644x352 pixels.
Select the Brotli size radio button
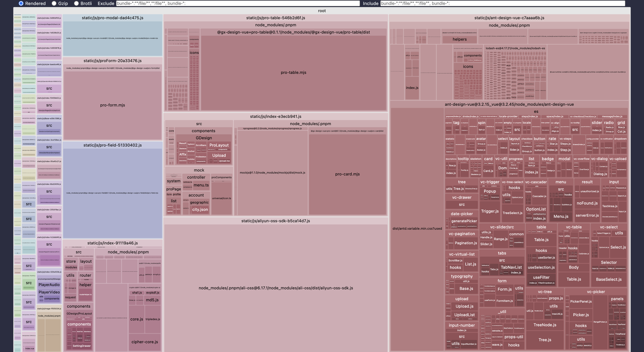76,3
